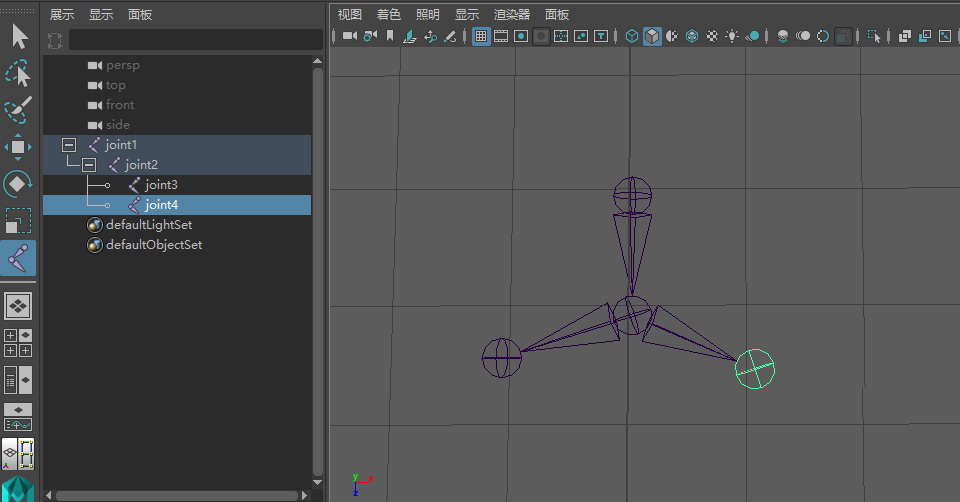Enable Textured display mode

pos(712,36)
